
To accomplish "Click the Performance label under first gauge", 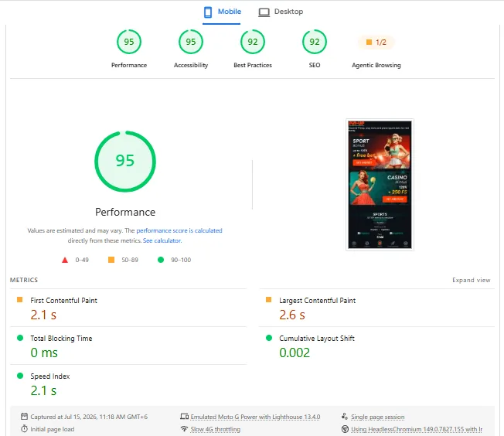I will (x=129, y=65).
